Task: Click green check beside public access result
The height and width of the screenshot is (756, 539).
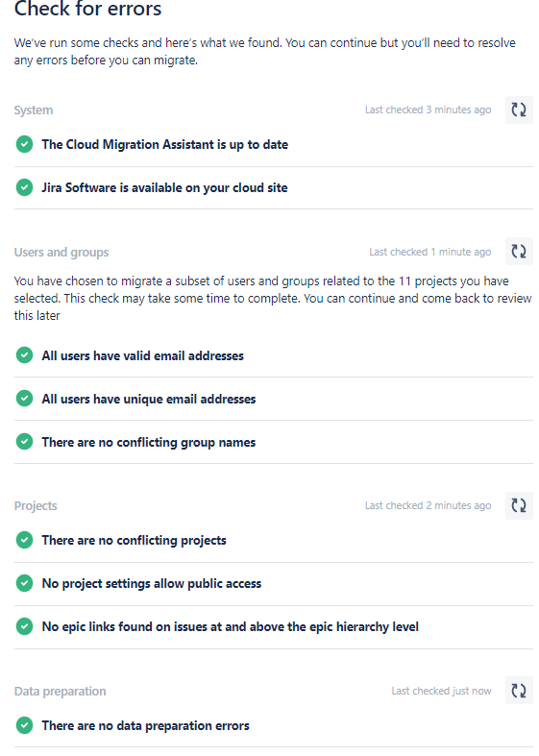Action: pyautogui.click(x=25, y=583)
